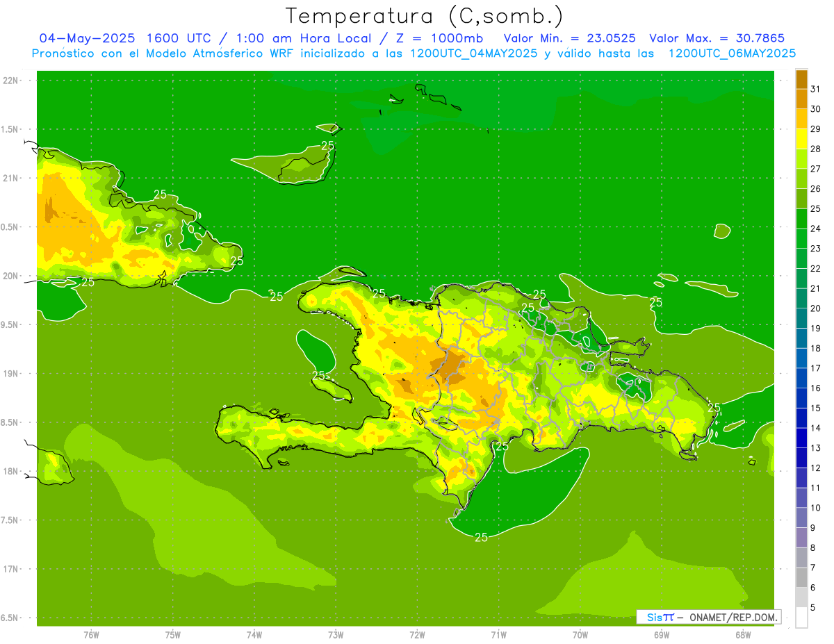Click the gray legend swatch between 6 and 7
This screenshot has width=834, height=644.
(x=801, y=577)
